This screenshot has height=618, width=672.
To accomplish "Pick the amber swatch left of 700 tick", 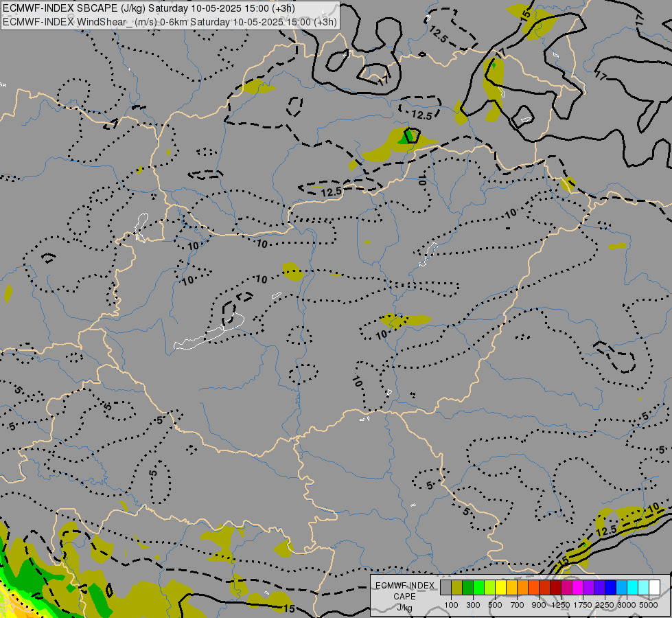I will point(511,588).
